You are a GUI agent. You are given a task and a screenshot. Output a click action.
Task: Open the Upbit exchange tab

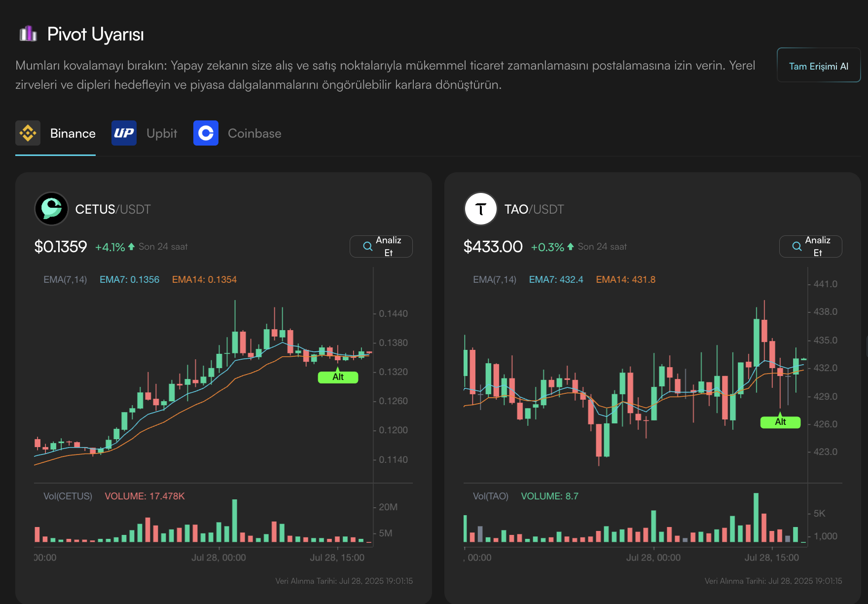tap(162, 134)
